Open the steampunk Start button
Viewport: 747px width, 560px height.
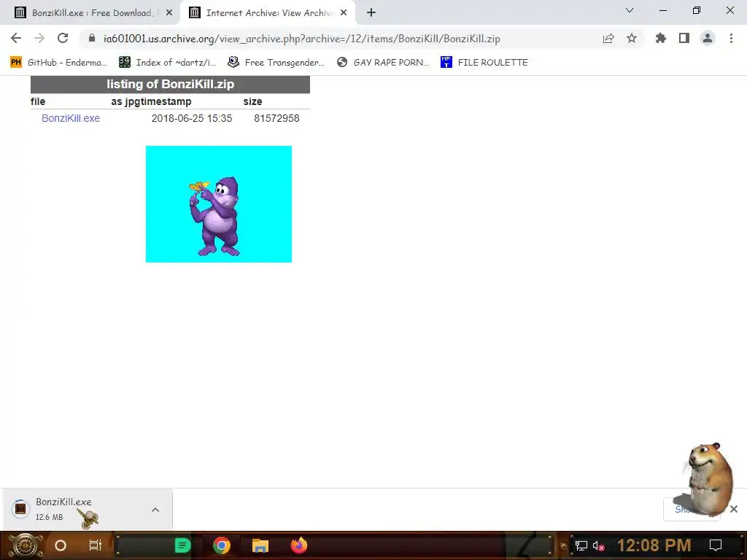(x=25, y=545)
